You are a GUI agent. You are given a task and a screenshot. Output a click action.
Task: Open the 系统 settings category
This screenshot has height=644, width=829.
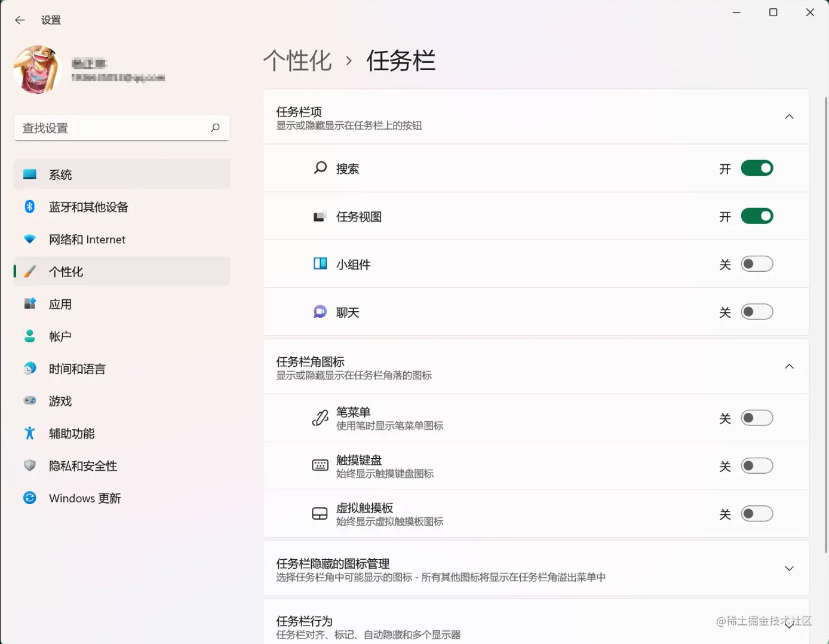pos(122,174)
